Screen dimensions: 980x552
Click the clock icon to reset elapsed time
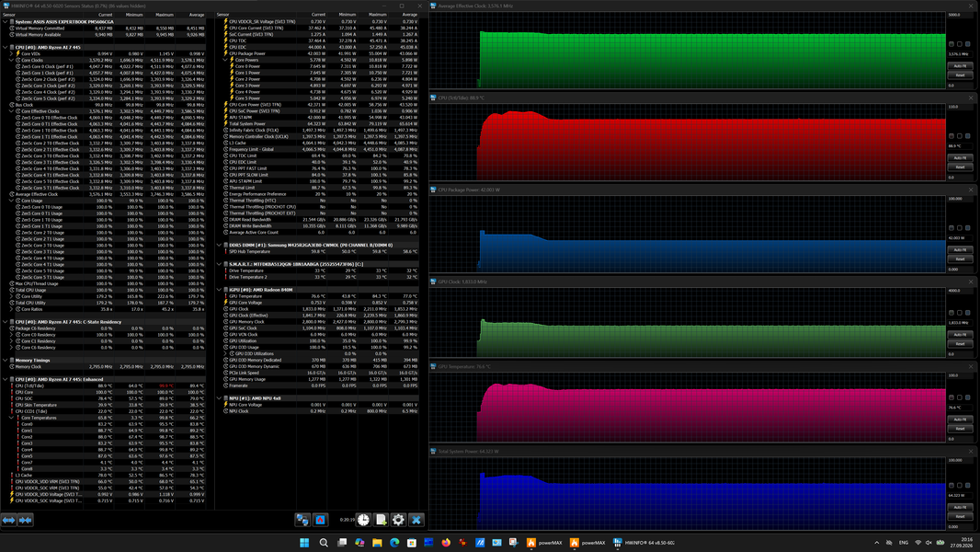click(x=363, y=520)
